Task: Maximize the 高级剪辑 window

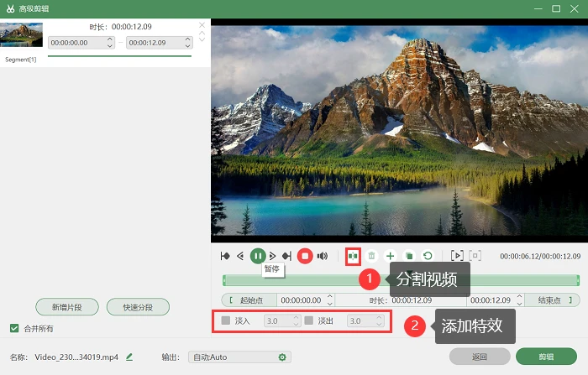Action: (x=556, y=8)
